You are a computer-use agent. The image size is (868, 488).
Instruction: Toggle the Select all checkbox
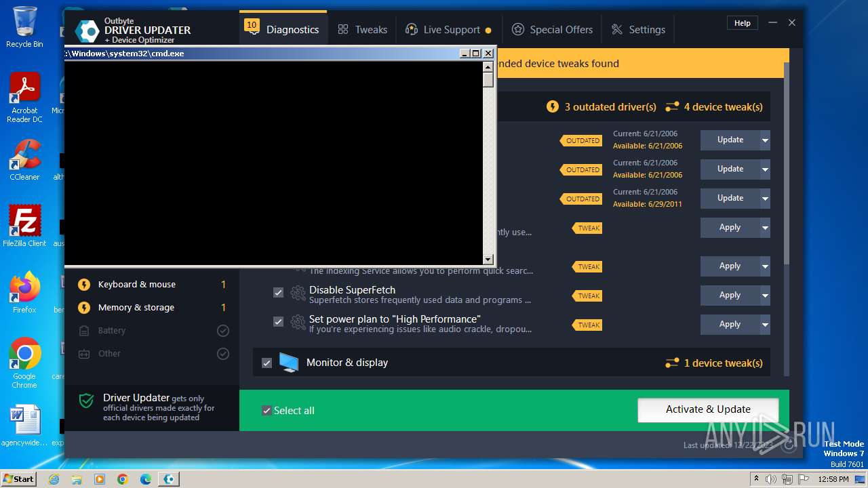pos(267,411)
